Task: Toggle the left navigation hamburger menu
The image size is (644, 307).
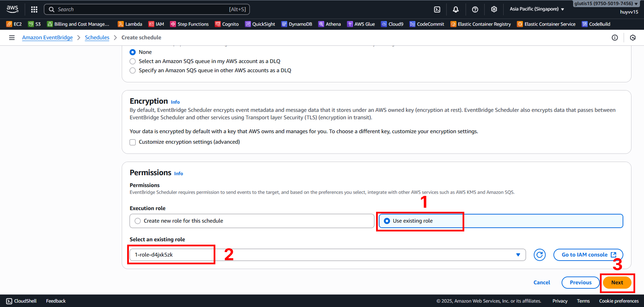Action: coord(12,38)
